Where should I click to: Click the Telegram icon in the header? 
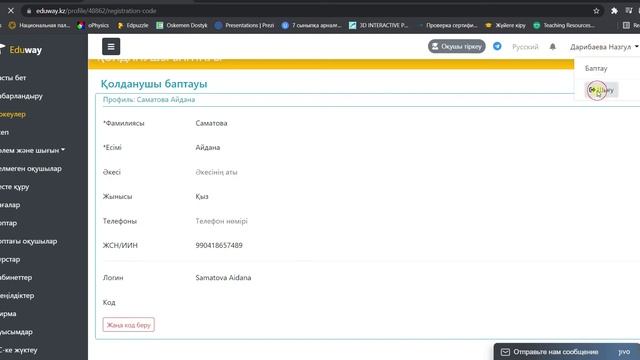497,47
